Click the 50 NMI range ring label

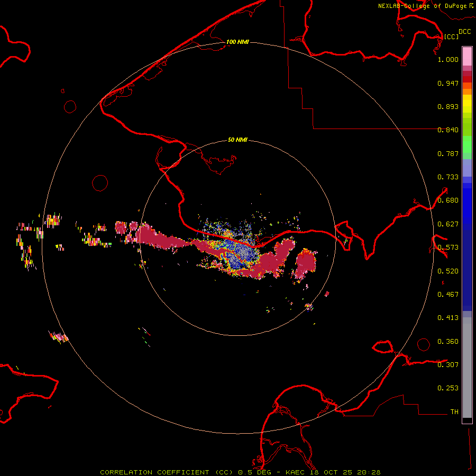click(x=237, y=140)
